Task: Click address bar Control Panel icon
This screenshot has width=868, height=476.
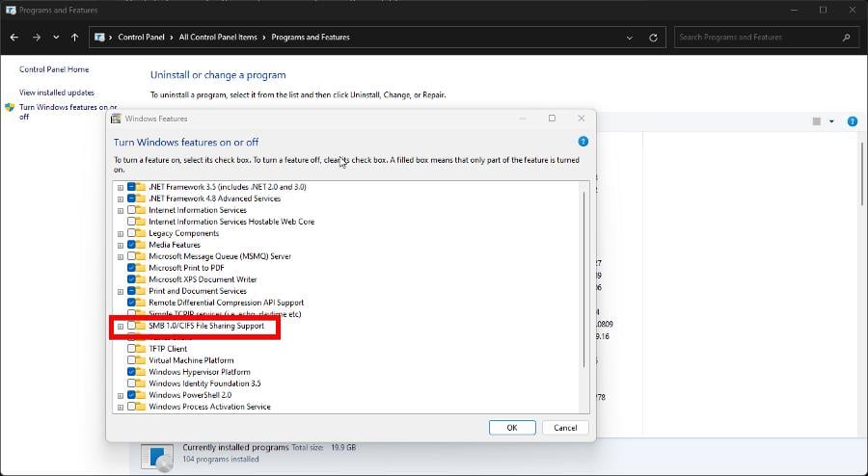Action: click(x=99, y=37)
